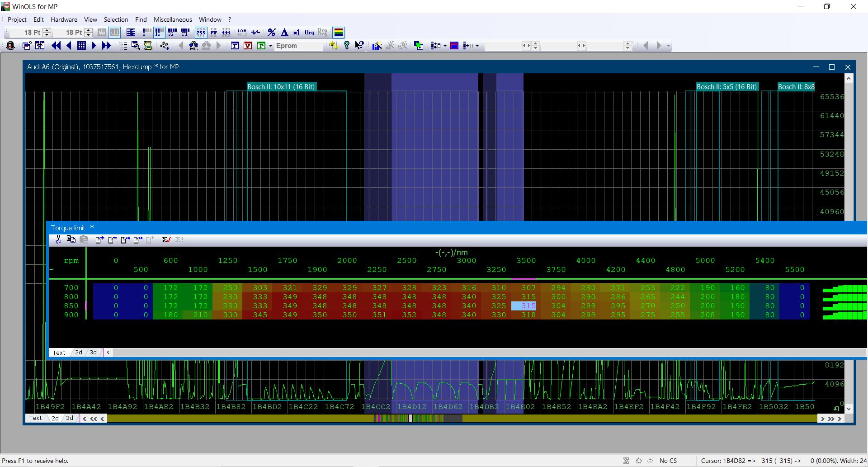Click the green P project icon

coord(261,45)
